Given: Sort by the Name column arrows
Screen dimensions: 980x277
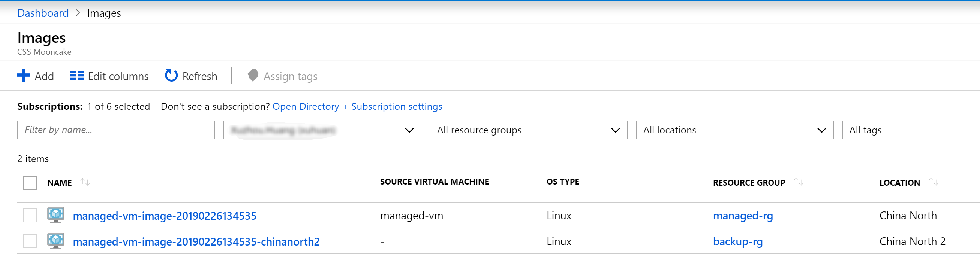Looking at the screenshot, I should (x=85, y=182).
